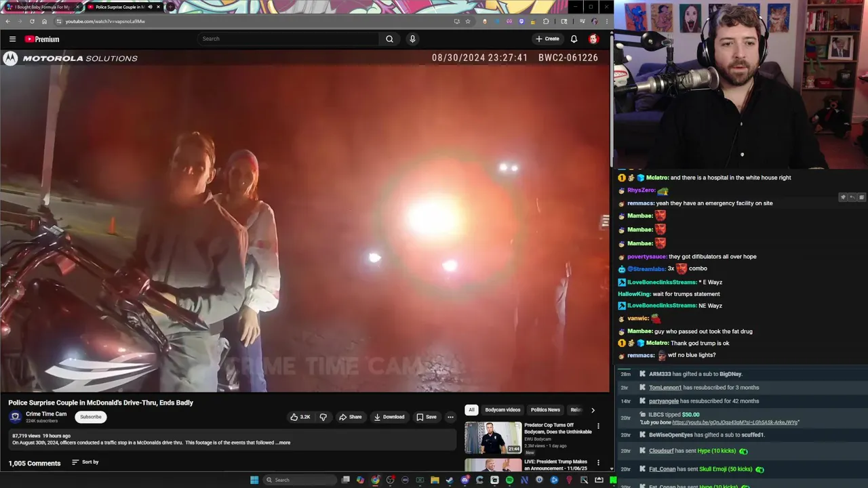
Task: Open Task View on the taskbar
Action: [x=345, y=480]
